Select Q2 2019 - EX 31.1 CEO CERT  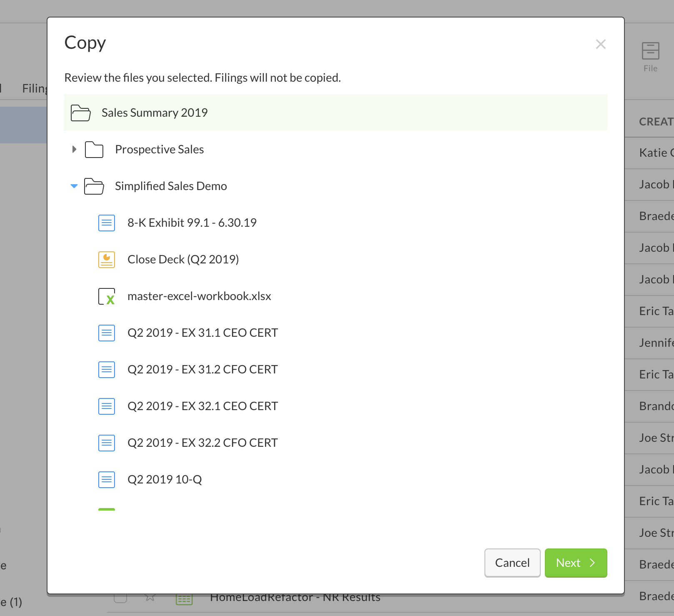(202, 333)
